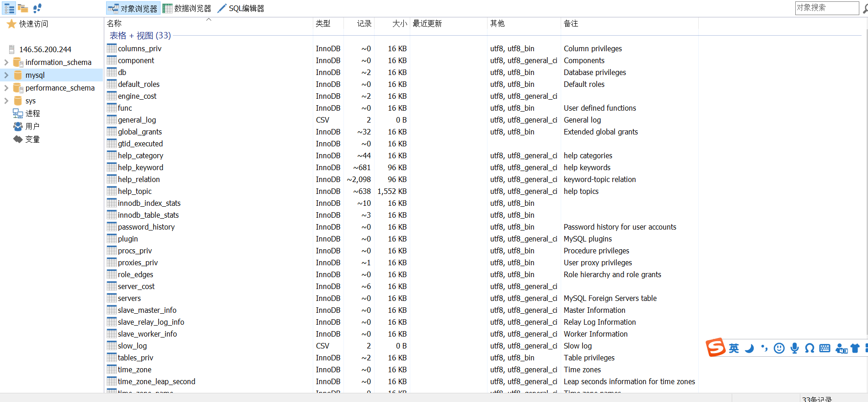The image size is (868, 402).
Task: Expand the information_schema database node
Action: tap(6, 62)
